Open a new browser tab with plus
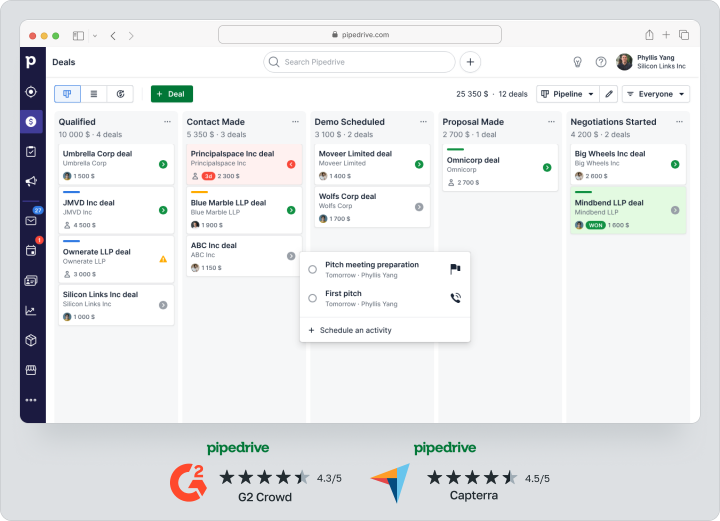720x521 pixels. (x=666, y=35)
